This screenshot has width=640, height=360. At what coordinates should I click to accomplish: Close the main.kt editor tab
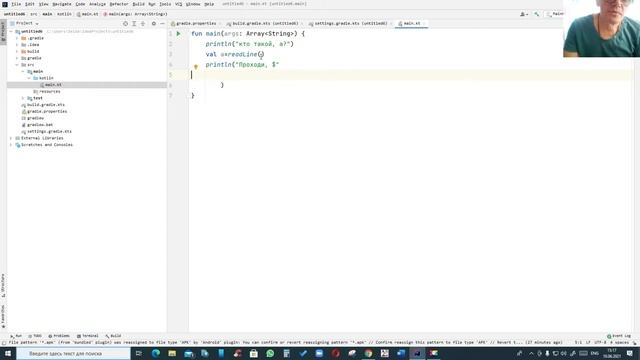tap(424, 24)
